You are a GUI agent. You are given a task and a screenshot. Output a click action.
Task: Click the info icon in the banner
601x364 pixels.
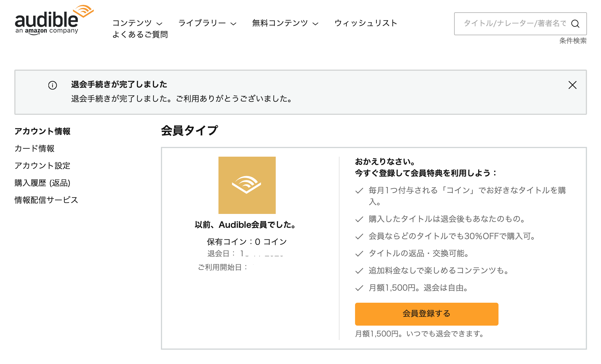pos(52,85)
